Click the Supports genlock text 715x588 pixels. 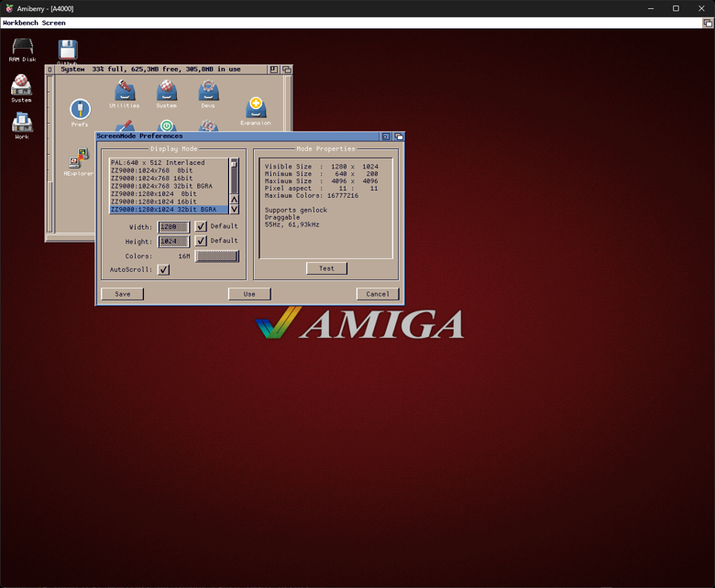point(296,210)
